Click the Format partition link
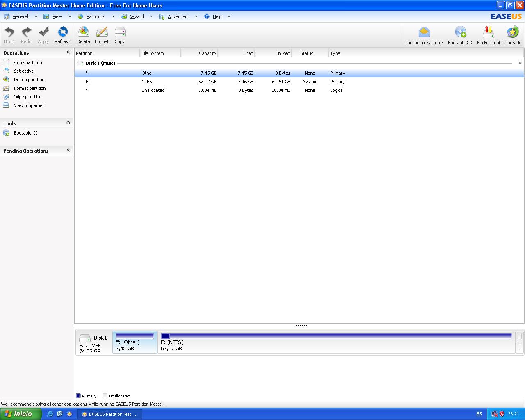Image resolution: width=525 pixels, height=420 pixels. (30, 88)
